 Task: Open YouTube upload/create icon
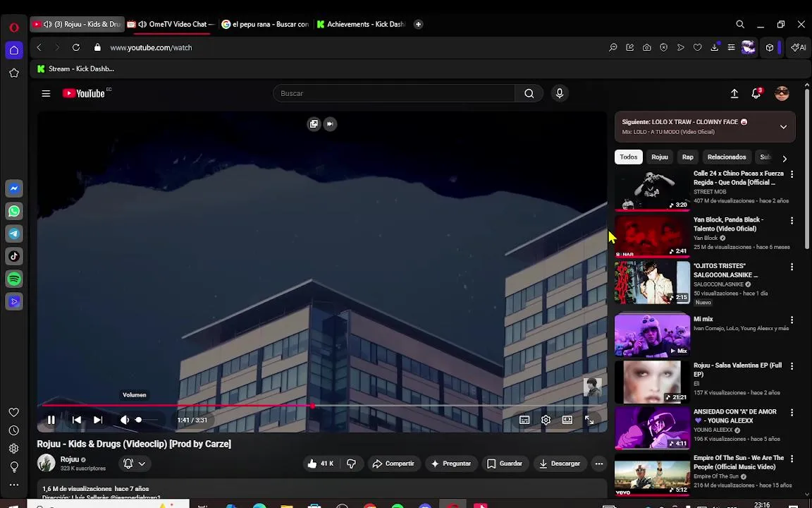point(734,93)
